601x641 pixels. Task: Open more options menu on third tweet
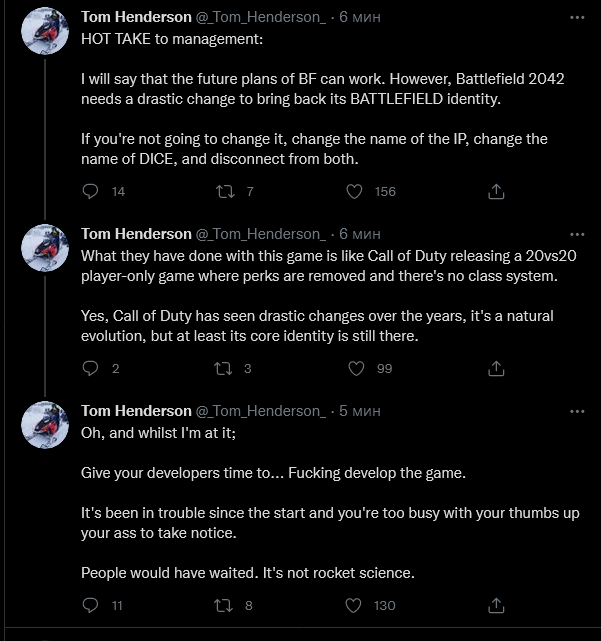point(577,411)
